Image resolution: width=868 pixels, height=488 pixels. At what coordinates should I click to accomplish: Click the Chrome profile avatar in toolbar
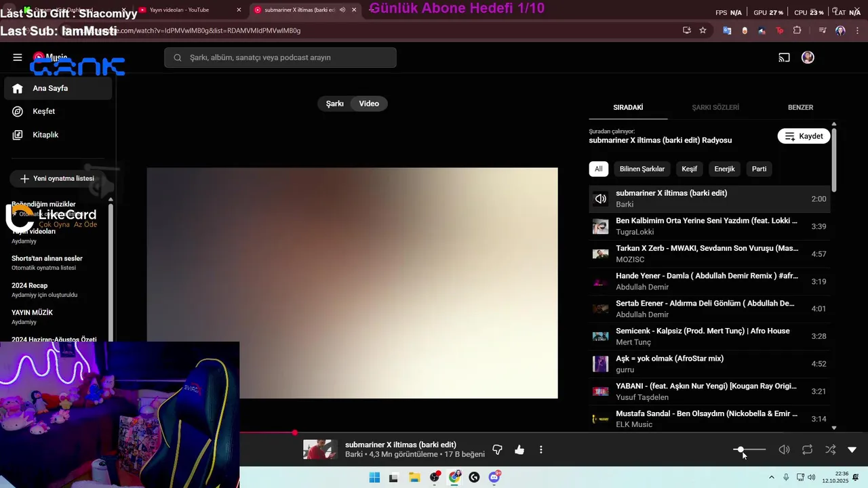pos(841,30)
